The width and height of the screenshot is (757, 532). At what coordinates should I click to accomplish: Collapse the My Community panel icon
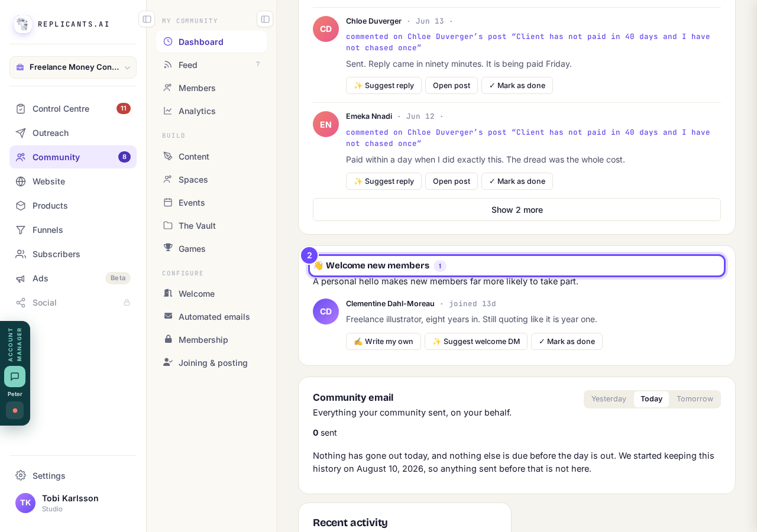point(265,19)
